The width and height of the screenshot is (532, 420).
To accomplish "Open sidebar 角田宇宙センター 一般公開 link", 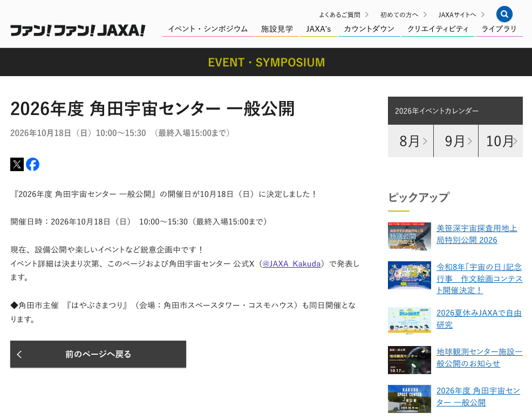I will coord(478,397).
